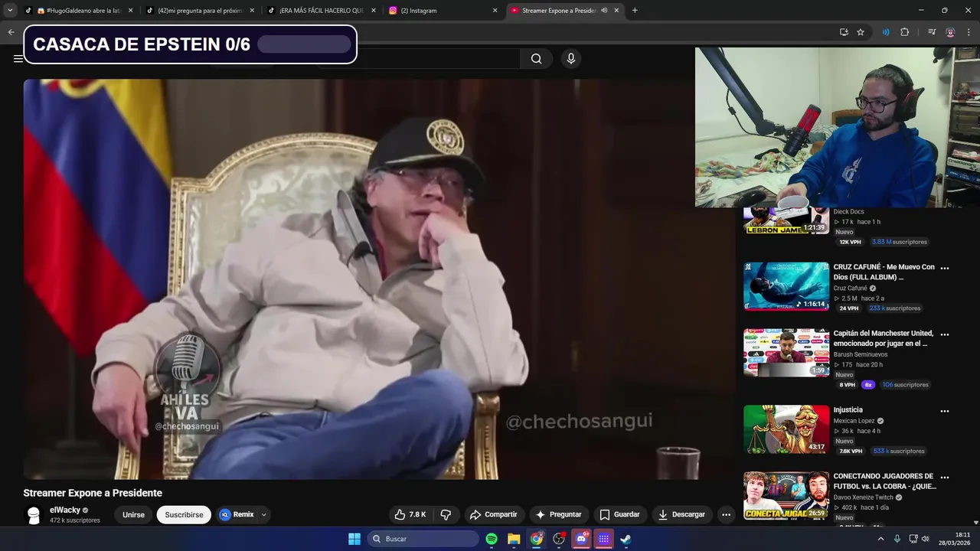The height and width of the screenshot is (551, 980).
Task: Mute the Streamer Expone tab audio icon
Action: point(604,11)
